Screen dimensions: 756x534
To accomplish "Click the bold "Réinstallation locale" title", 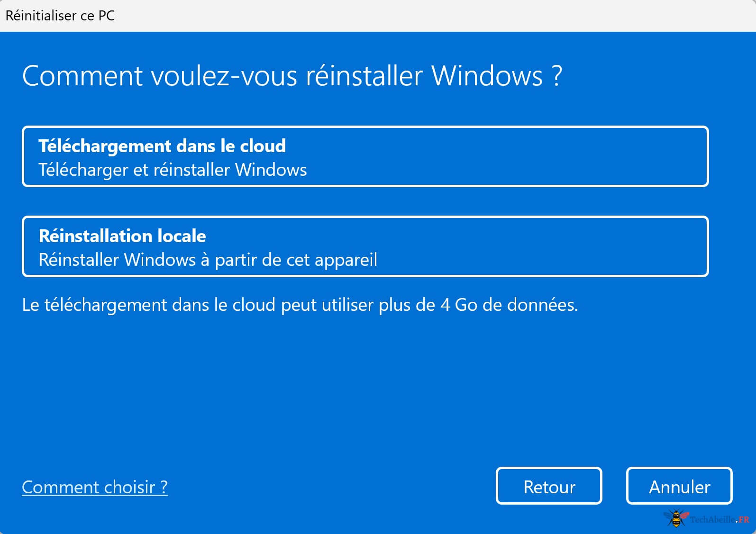I will (122, 236).
